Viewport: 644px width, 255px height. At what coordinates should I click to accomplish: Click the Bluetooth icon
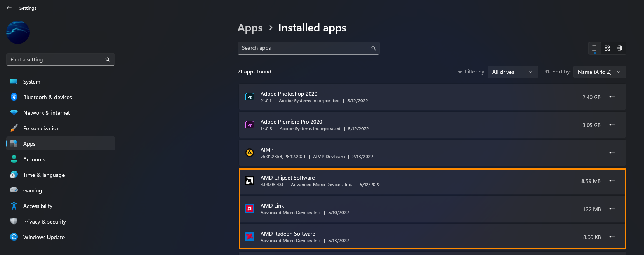(14, 97)
